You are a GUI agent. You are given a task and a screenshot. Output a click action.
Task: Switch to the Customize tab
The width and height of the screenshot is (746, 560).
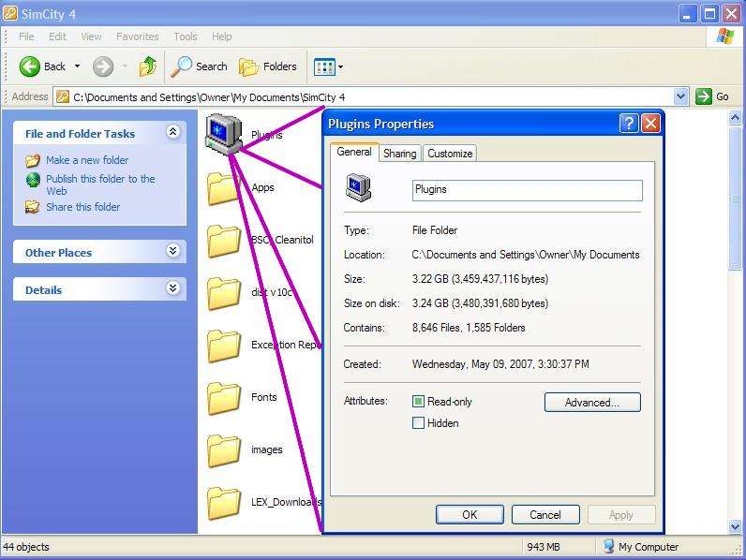tap(450, 154)
